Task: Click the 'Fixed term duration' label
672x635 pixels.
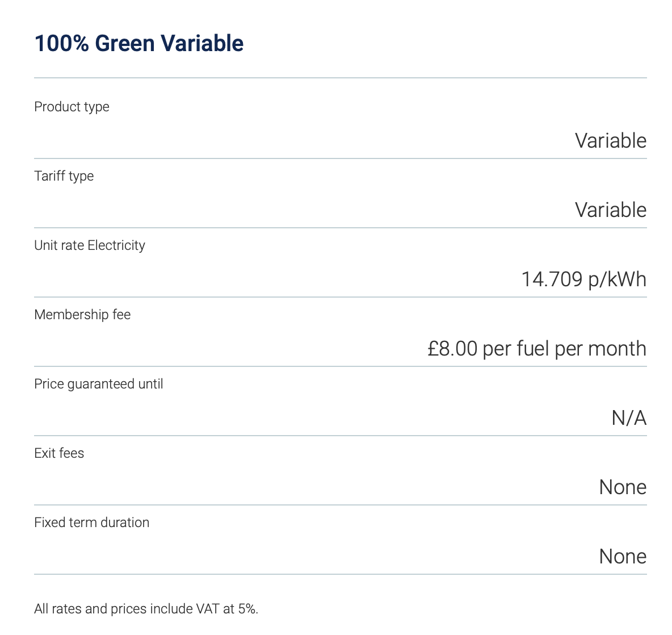Action: [92, 523]
